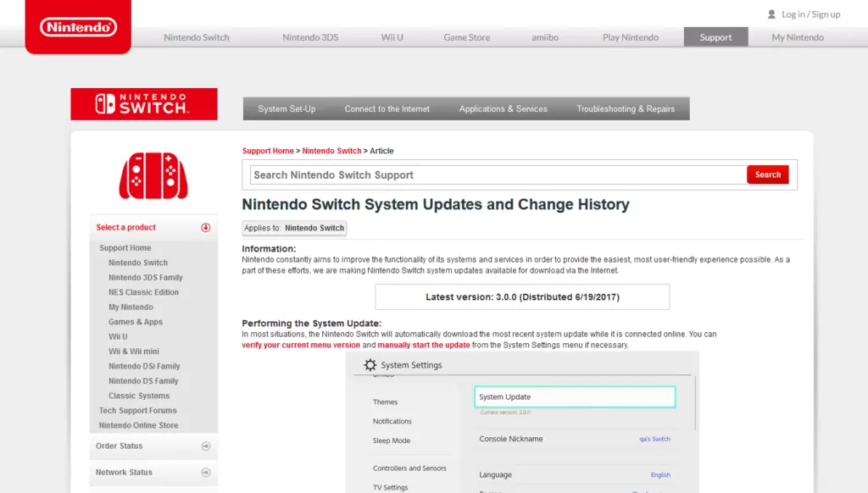Open Applications & Services section
This screenshot has height=493, width=868.
(504, 109)
